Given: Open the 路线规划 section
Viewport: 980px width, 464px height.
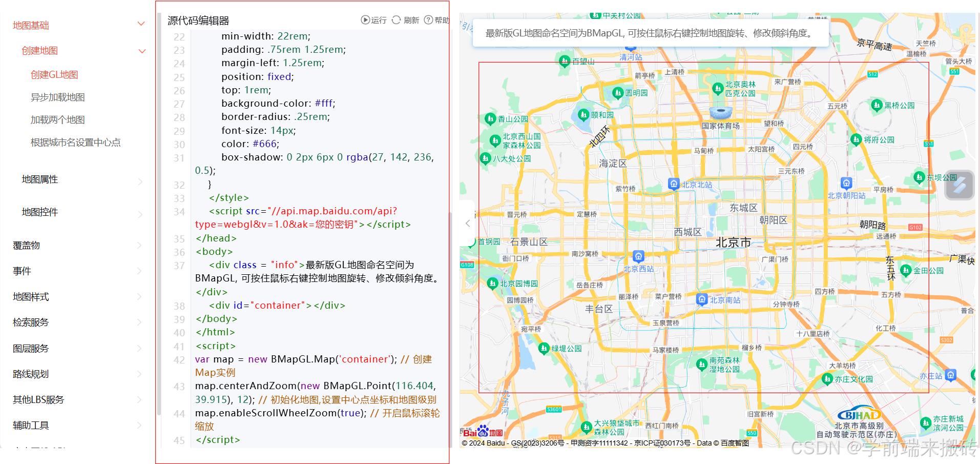Looking at the screenshot, I should (x=31, y=374).
